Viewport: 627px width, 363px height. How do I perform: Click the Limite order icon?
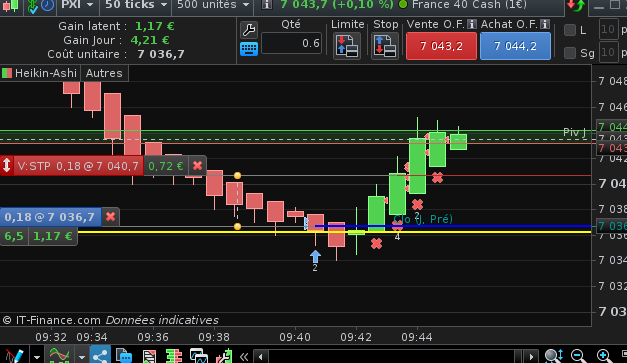[347, 46]
